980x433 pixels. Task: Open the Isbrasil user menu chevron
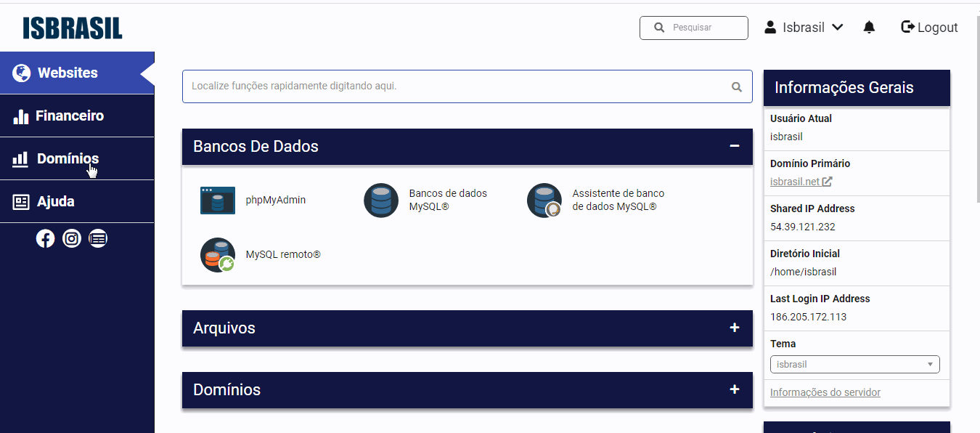click(x=837, y=28)
